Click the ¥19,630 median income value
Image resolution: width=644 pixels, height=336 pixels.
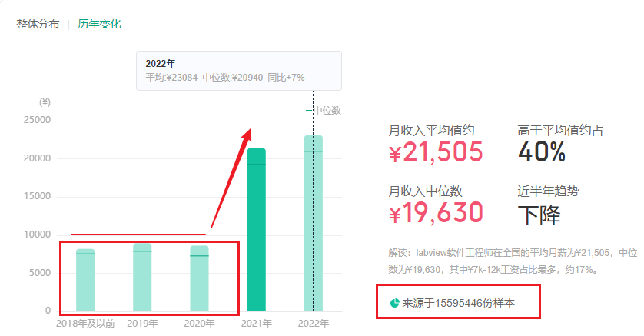436,213
